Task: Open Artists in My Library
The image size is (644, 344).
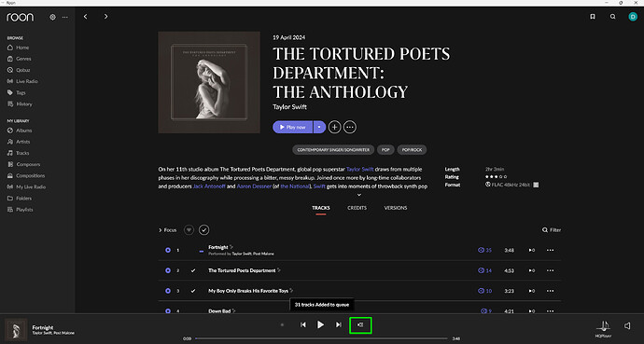Action: [19, 142]
